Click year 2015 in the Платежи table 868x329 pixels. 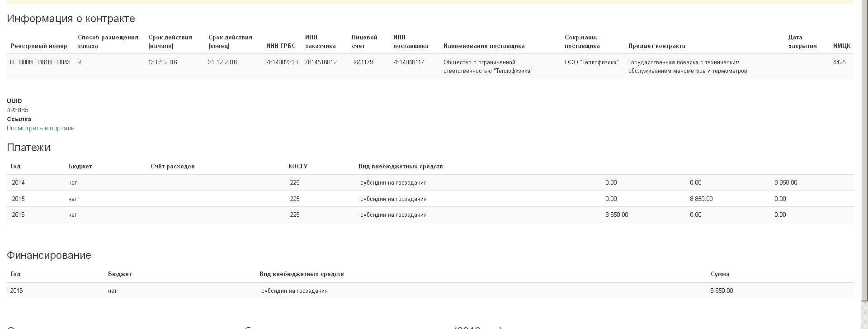(18, 199)
